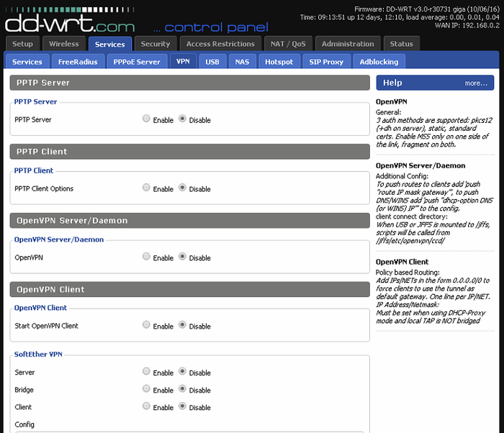The width and height of the screenshot is (504, 433).
Task: Open the USB sub-tab
Action: [212, 62]
